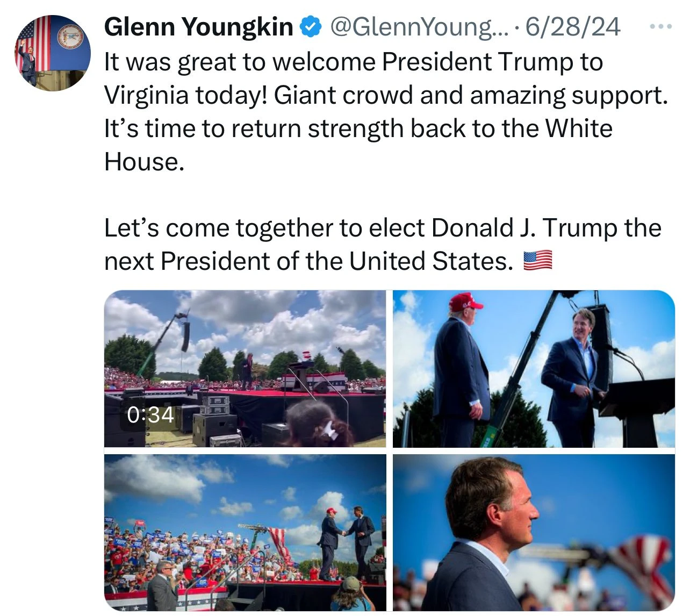Click the American flag emoji ending the tweet
690x616 pixels.
537,261
